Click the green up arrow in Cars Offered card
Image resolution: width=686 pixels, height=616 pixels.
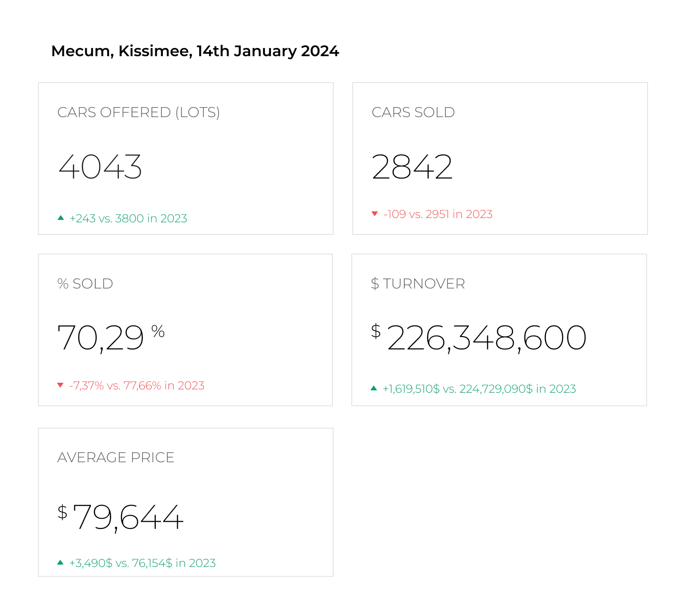coord(61,218)
